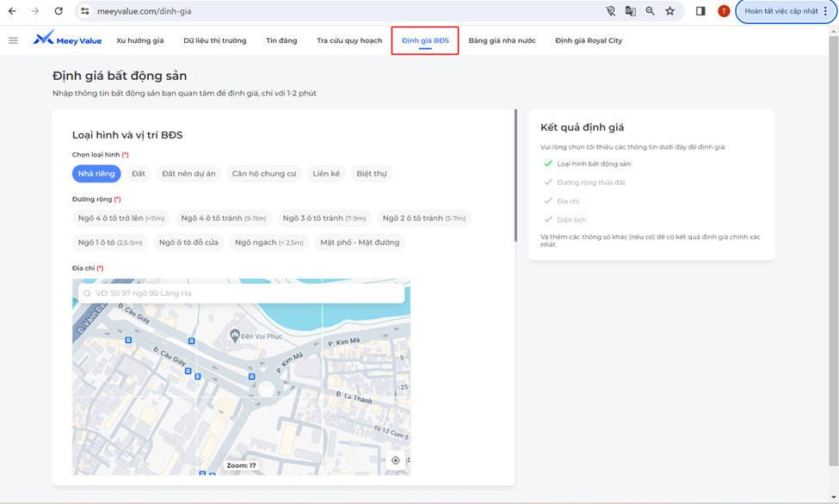Image resolution: width=839 pixels, height=504 pixels.
Task: Open Bảng giá nhà nước page
Action: coord(502,40)
